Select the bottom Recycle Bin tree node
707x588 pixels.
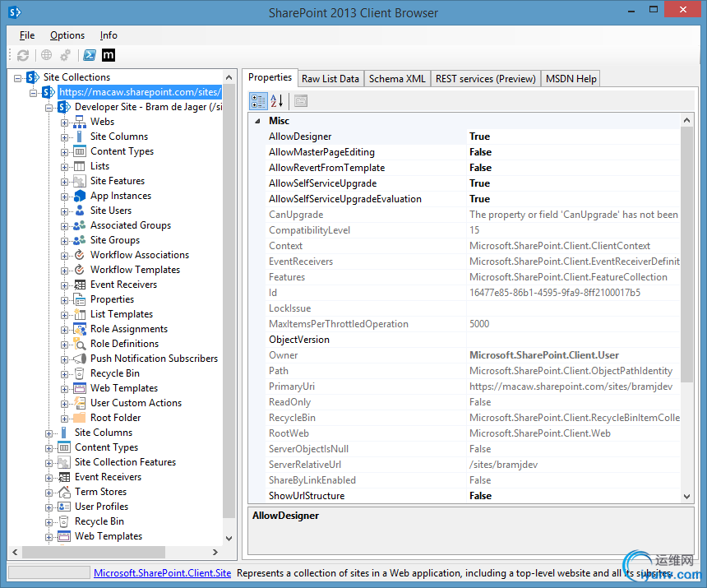99,521
